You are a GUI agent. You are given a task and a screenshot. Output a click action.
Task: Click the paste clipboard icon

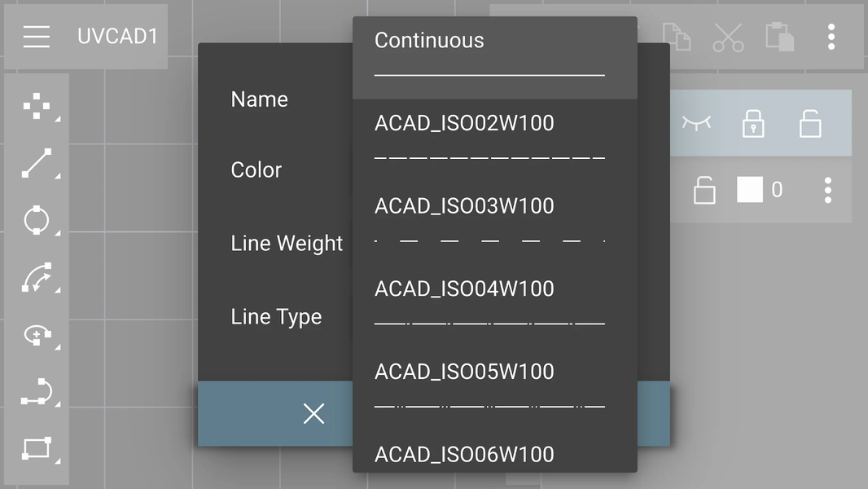(779, 37)
